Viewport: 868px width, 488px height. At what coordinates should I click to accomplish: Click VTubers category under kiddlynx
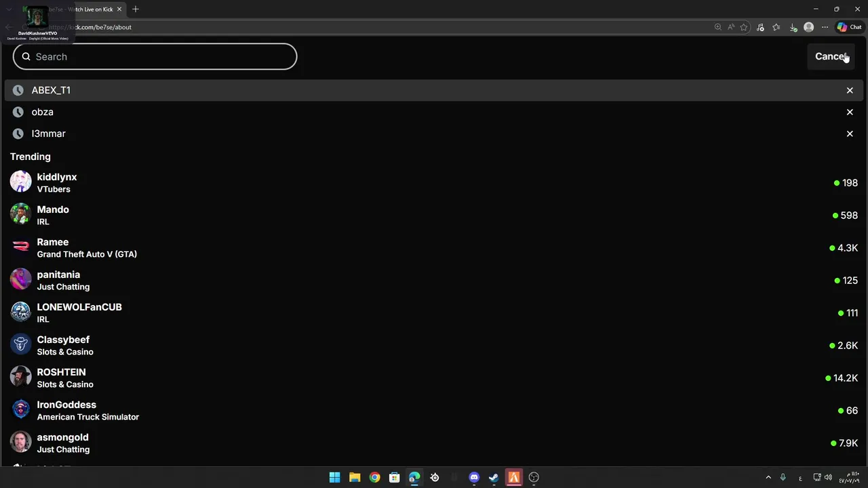coord(54,189)
